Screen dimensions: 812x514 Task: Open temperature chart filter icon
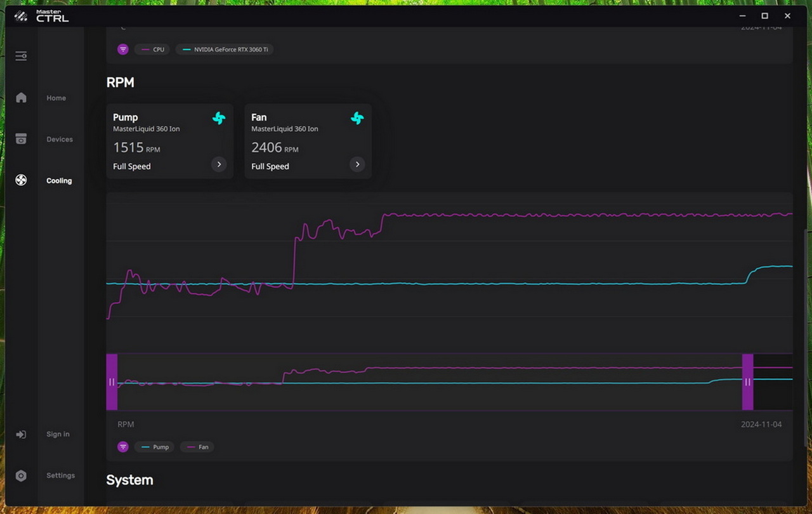click(123, 49)
